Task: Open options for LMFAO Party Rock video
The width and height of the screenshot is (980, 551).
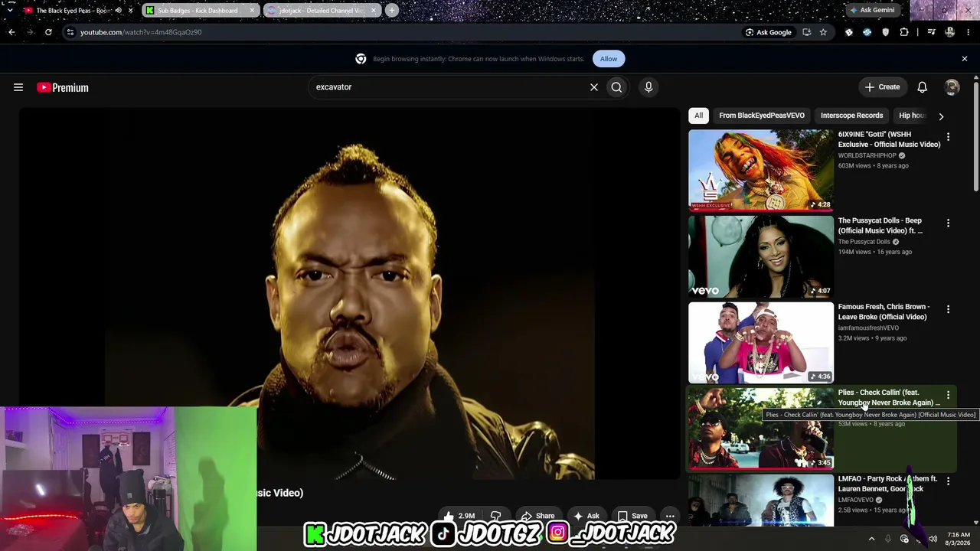Action: tap(948, 481)
